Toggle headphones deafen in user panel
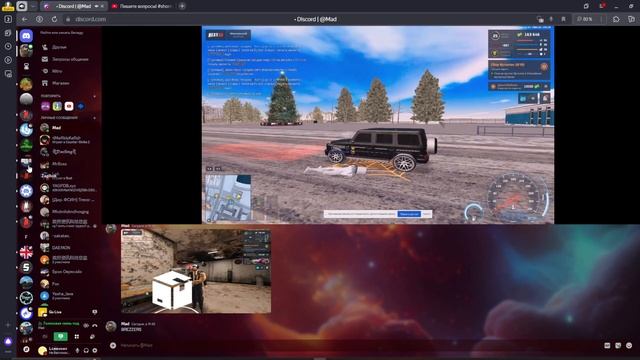This screenshot has width=640, height=360. pos(86,350)
